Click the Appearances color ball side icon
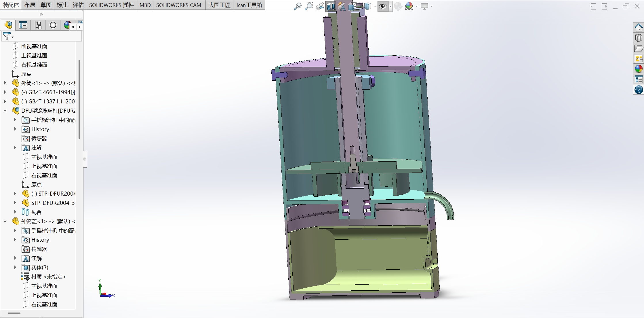Image resolution: width=644 pixels, height=318 pixels. 639,69
